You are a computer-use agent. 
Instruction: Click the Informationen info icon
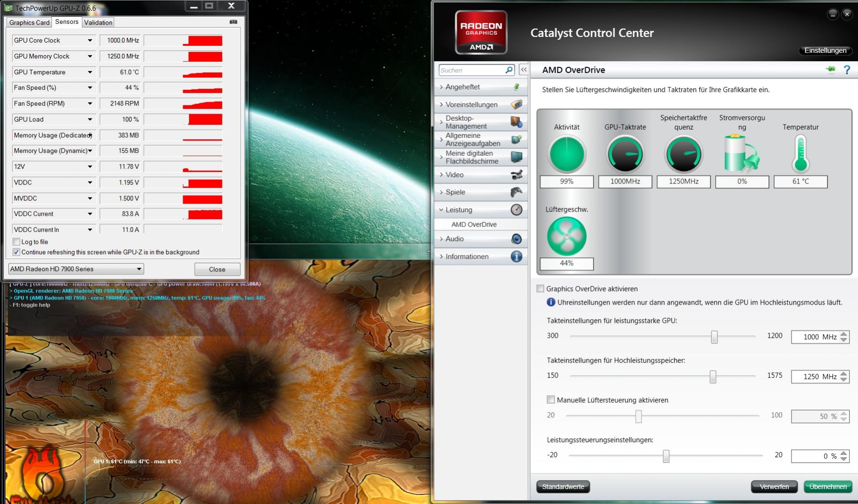click(517, 256)
